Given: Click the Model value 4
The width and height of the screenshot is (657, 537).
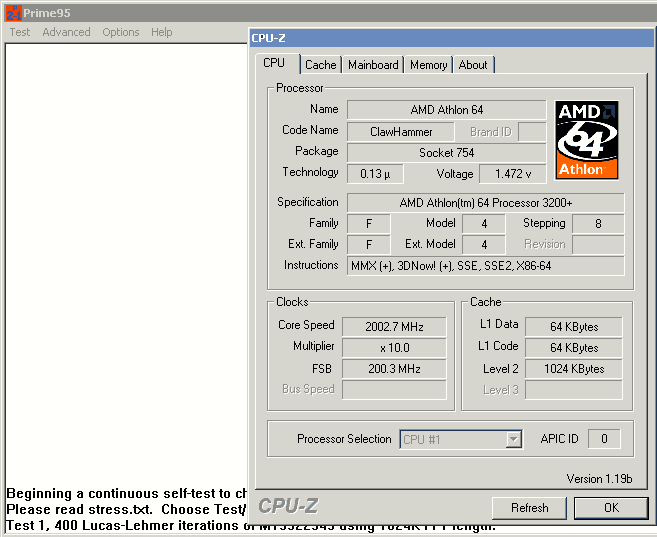Looking at the screenshot, I should coord(484,224).
